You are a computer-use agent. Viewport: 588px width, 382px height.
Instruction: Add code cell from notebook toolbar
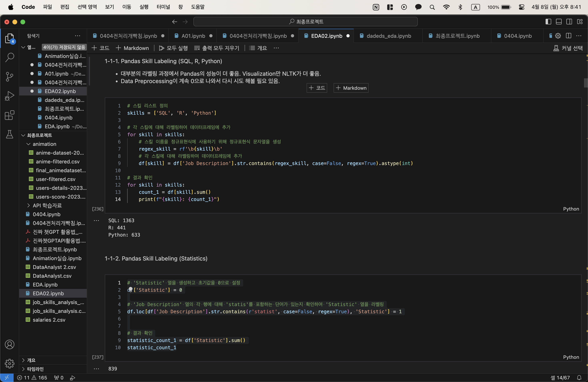tap(101, 48)
